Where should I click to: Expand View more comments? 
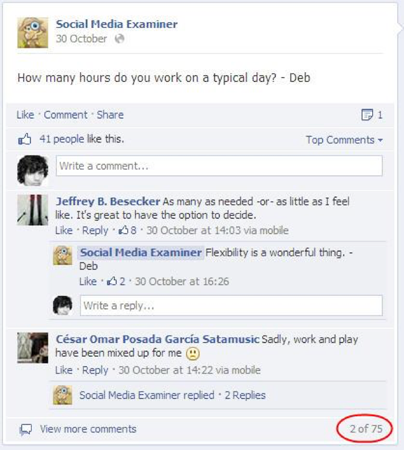tap(88, 429)
